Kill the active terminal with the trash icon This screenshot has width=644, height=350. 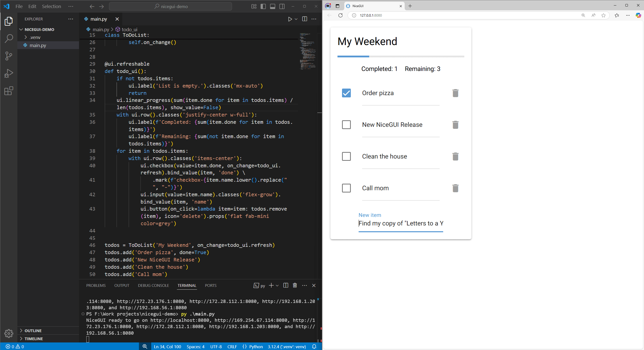point(295,285)
